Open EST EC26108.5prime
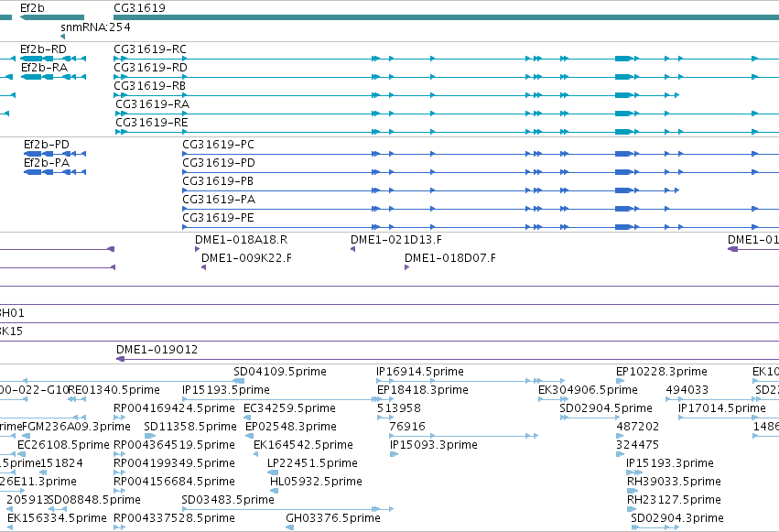Image resolution: width=779 pixels, height=532 pixels. coord(63,445)
